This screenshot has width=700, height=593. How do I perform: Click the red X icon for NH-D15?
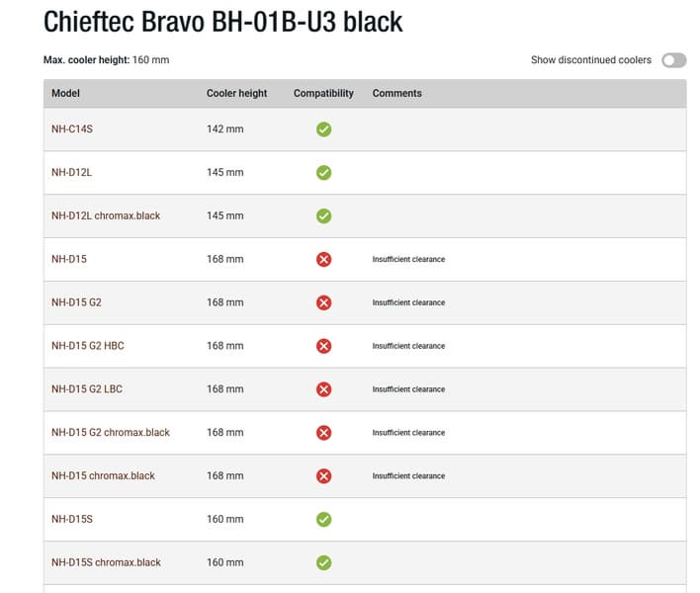[323, 259]
